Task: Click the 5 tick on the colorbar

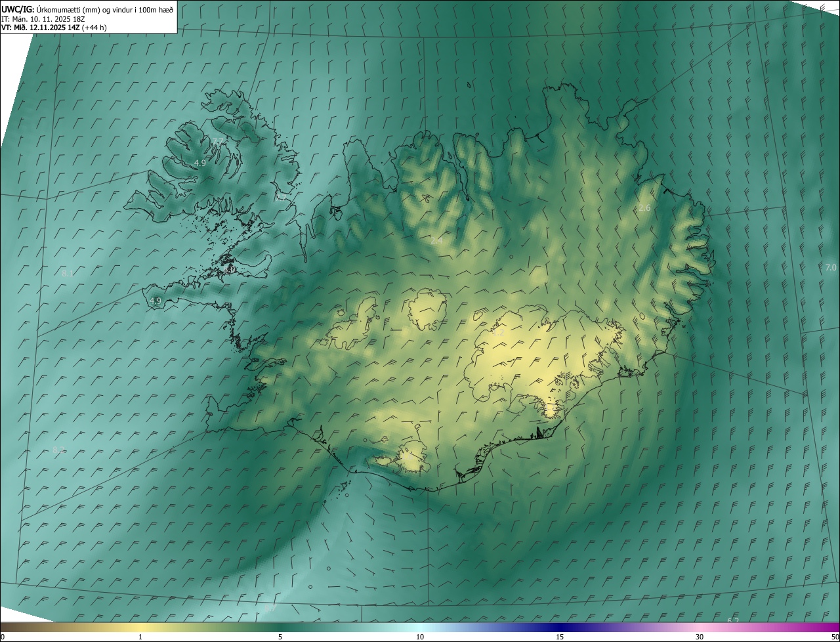Action: 280,637
